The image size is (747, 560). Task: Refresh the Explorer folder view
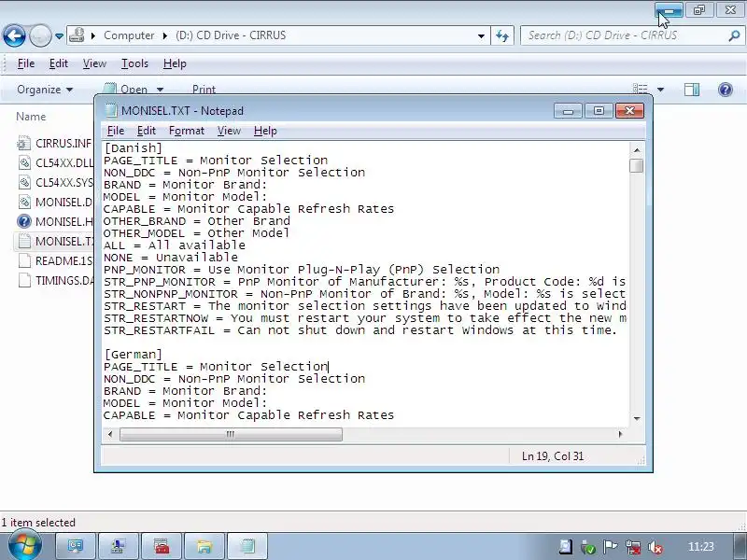pos(502,35)
